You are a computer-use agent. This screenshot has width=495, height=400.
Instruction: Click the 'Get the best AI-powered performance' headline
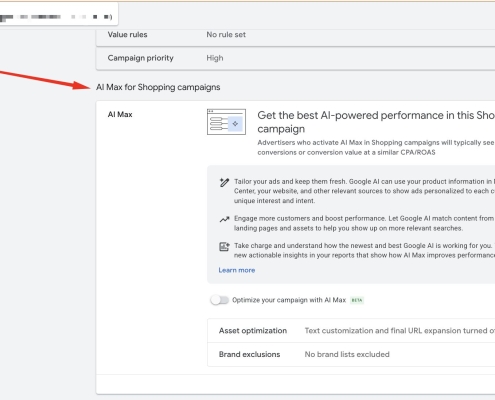click(x=376, y=122)
